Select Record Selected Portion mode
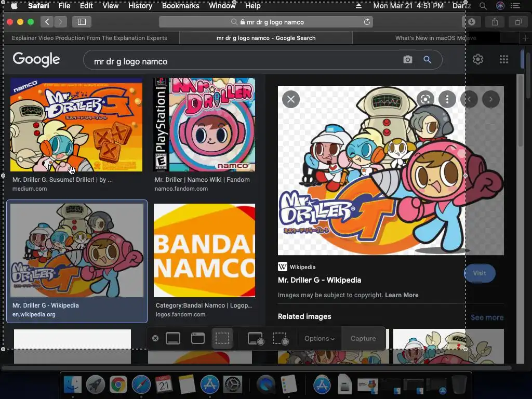Image resolution: width=532 pixels, height=399 pixels. (281, 338)
